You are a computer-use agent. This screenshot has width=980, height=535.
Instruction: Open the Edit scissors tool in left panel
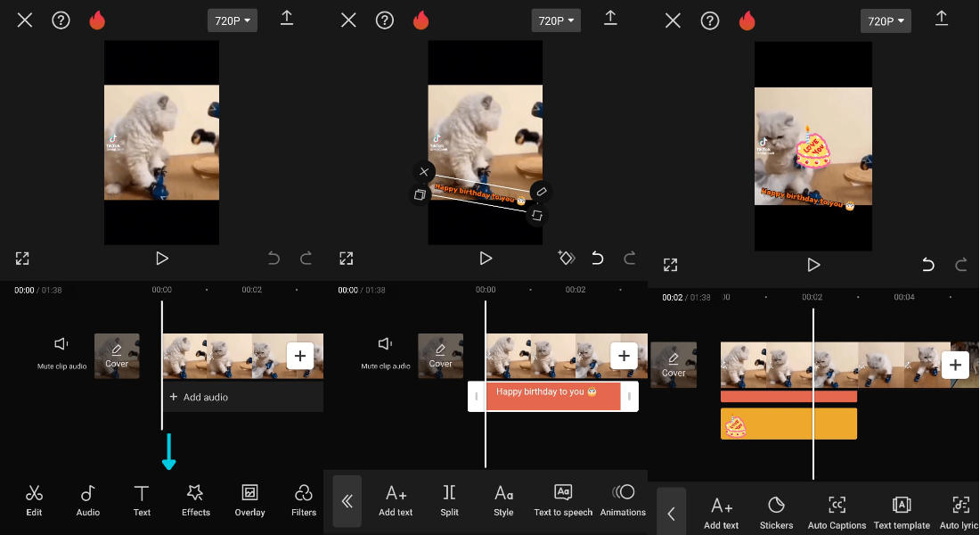[x=34, y=500]
